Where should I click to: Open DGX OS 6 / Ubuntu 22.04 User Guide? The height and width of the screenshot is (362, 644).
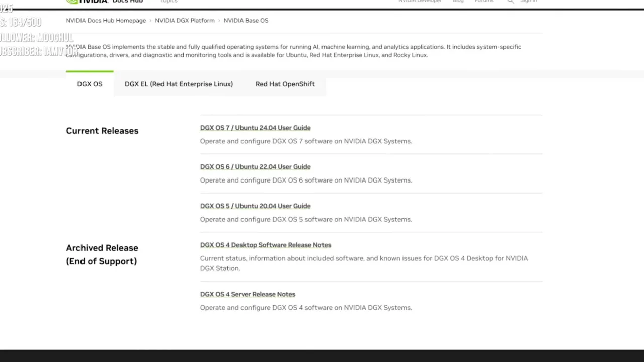tap(255, 167)
